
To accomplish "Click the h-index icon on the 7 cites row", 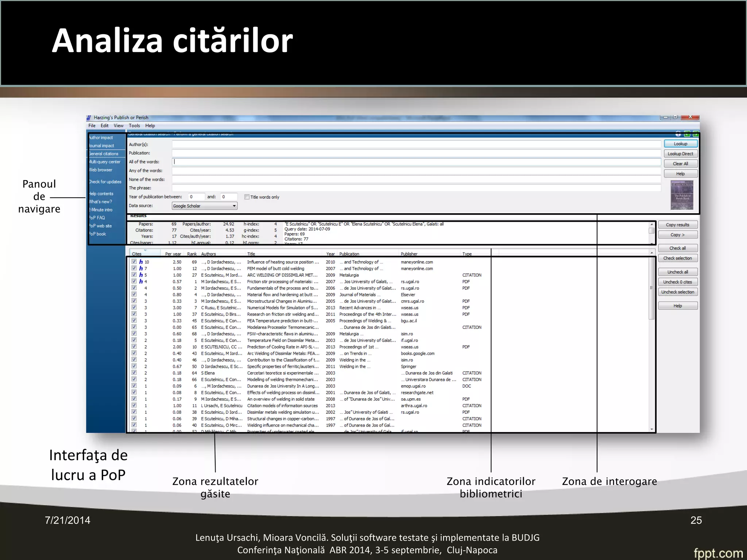I will pos(141,268).
